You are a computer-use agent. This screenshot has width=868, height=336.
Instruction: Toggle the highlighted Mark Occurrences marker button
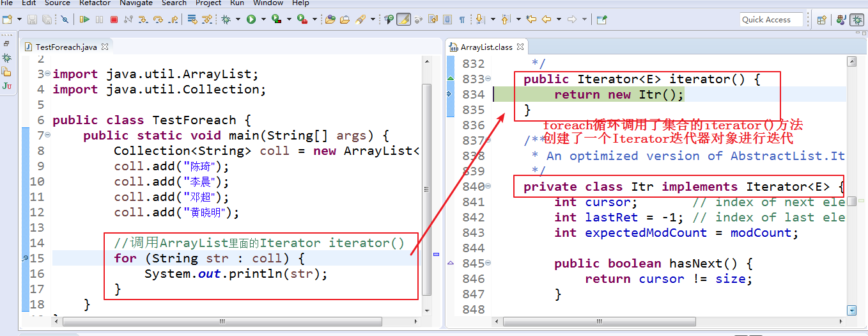(x=403, y=20)
